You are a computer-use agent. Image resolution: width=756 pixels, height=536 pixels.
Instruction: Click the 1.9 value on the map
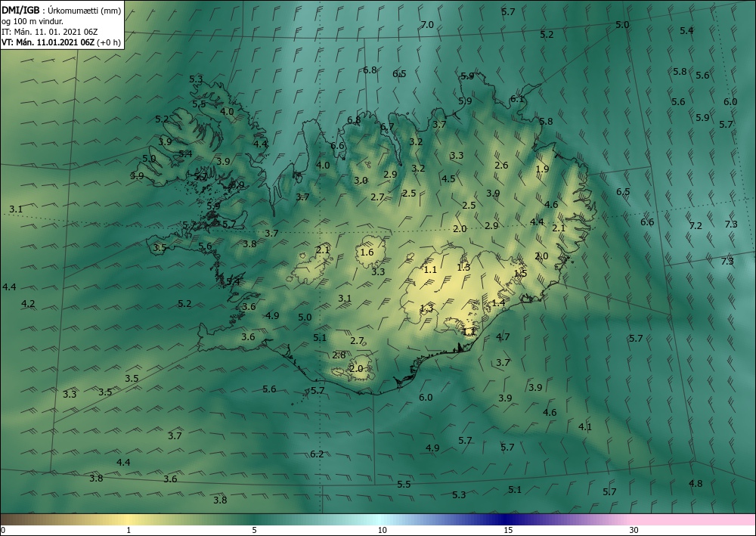pyautogui.click(x=542, y=169)
